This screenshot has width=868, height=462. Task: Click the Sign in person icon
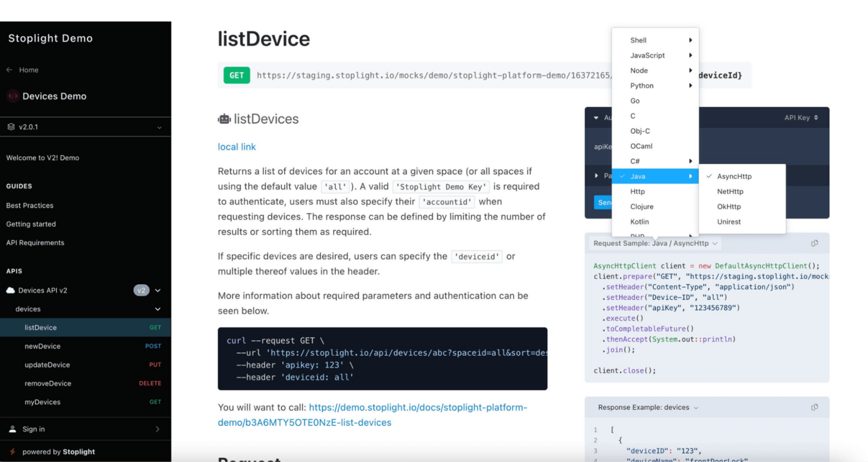click(x=12, y=429)
